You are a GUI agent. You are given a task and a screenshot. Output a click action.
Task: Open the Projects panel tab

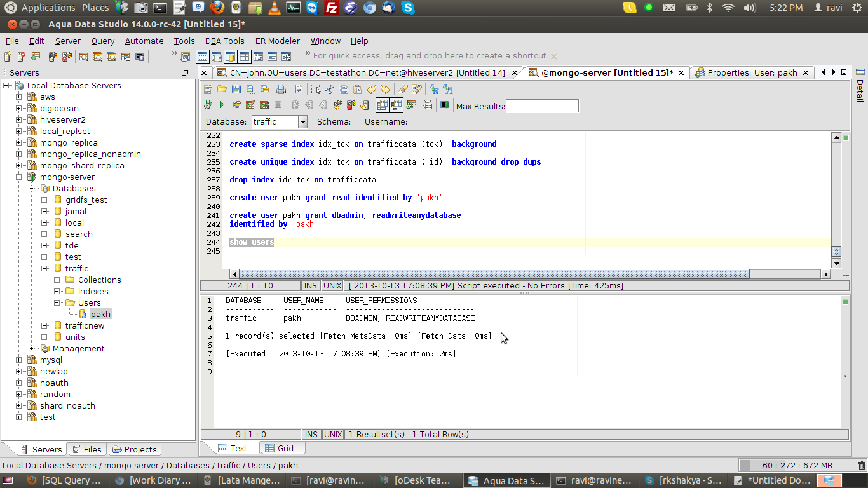134,449
